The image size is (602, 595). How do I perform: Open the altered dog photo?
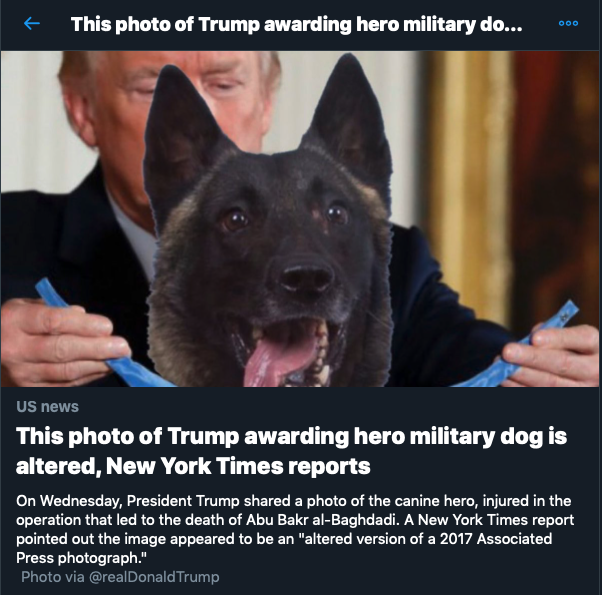300,219
